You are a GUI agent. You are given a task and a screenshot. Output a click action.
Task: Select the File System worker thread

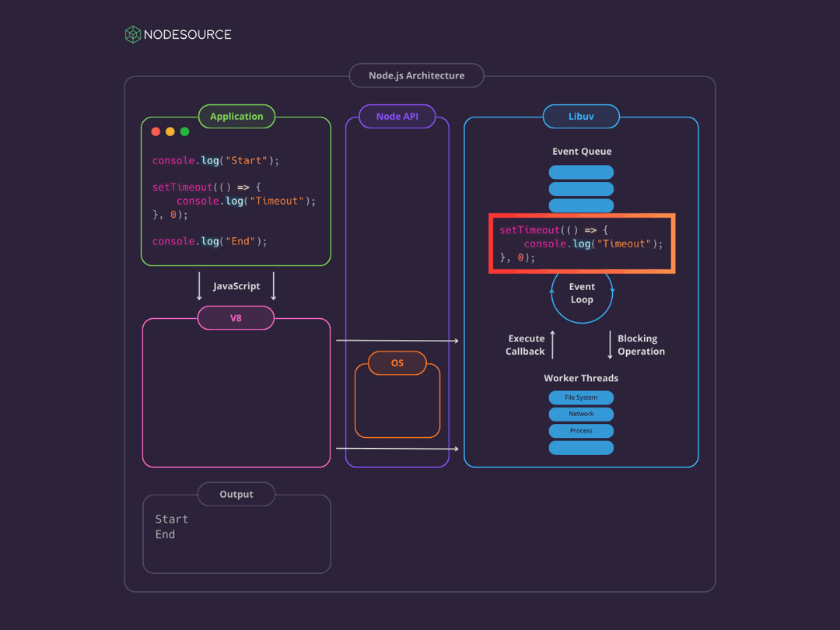tap(581, 397)
